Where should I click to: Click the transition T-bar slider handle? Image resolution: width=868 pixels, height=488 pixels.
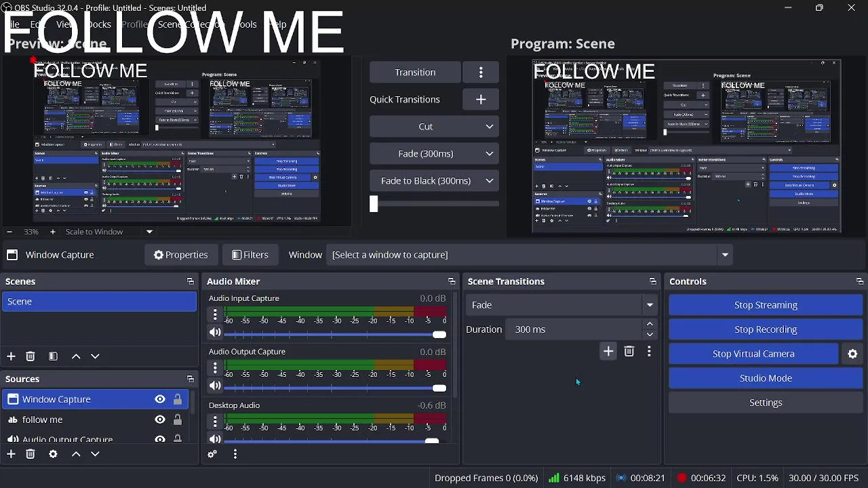pos(374,203)
